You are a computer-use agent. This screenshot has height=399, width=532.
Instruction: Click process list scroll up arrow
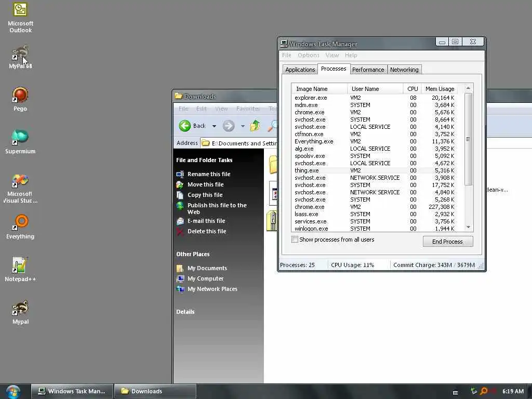point(468,88)
